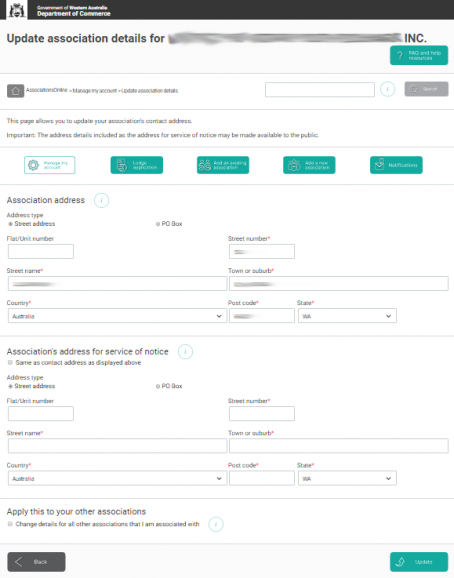Select PO Box for Association address
Image resolution: width=454 pixels, height=578 pixels.
tap(158, 224)
